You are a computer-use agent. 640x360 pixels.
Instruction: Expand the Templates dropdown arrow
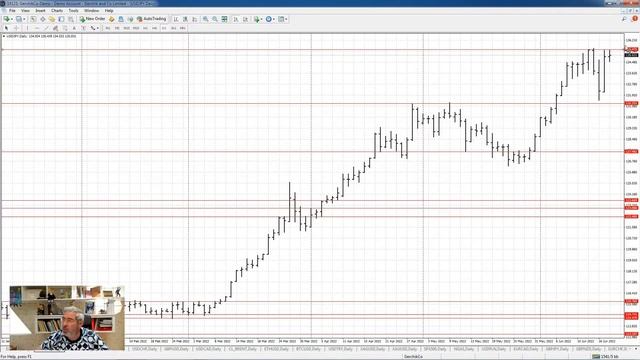point(286,19)
